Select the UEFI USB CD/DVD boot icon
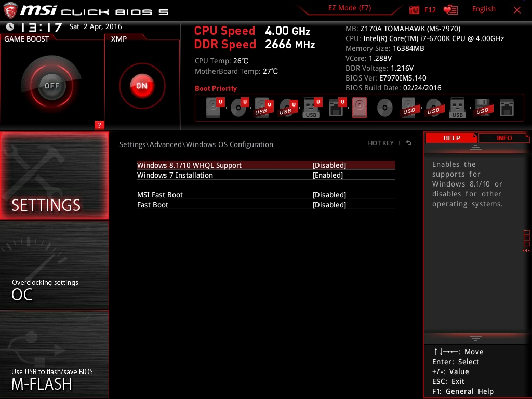 [288, 108]
